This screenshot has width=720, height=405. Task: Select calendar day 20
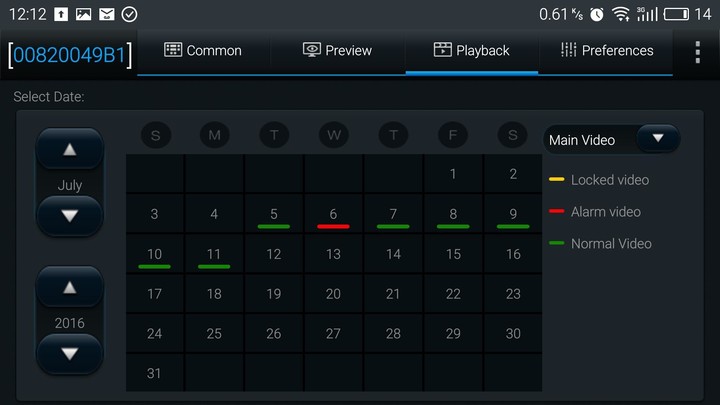(333, 294)
